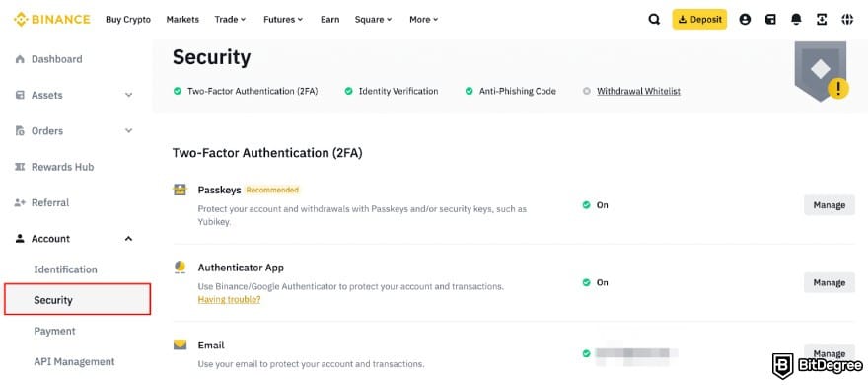Viewport: 868px width, 385px height.
Task: Click the green check beside Passkeys On
Action: point(586,205)
